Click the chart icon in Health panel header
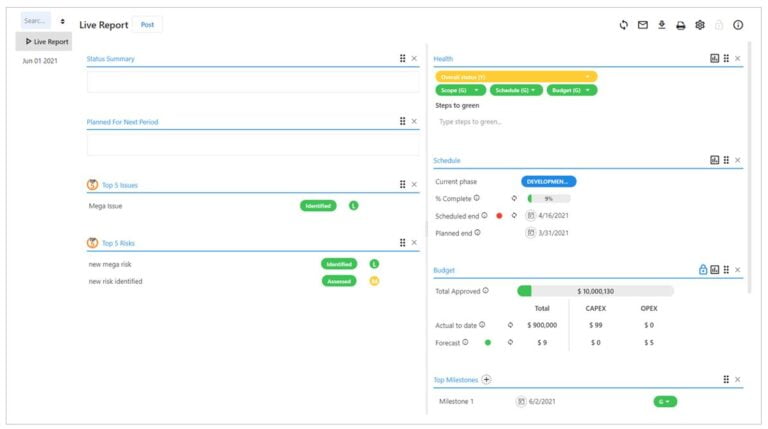This screenshot has height=429, width=768. 715,58
